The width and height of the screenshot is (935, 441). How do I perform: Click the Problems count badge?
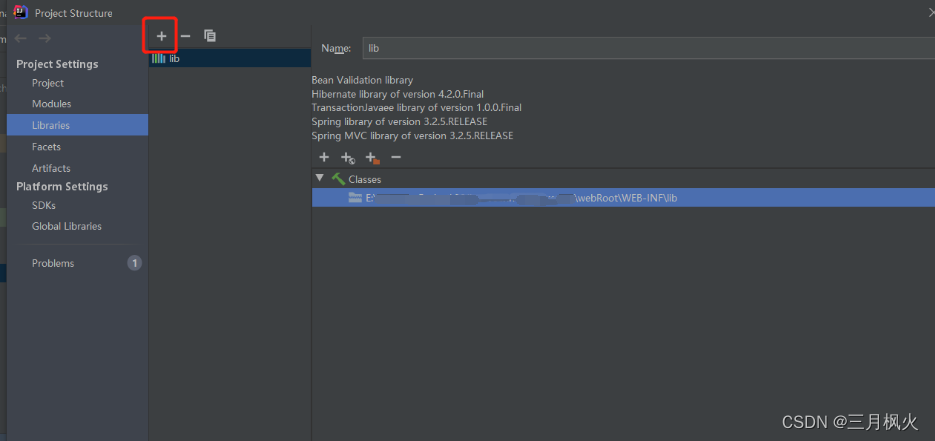[135, 263]
